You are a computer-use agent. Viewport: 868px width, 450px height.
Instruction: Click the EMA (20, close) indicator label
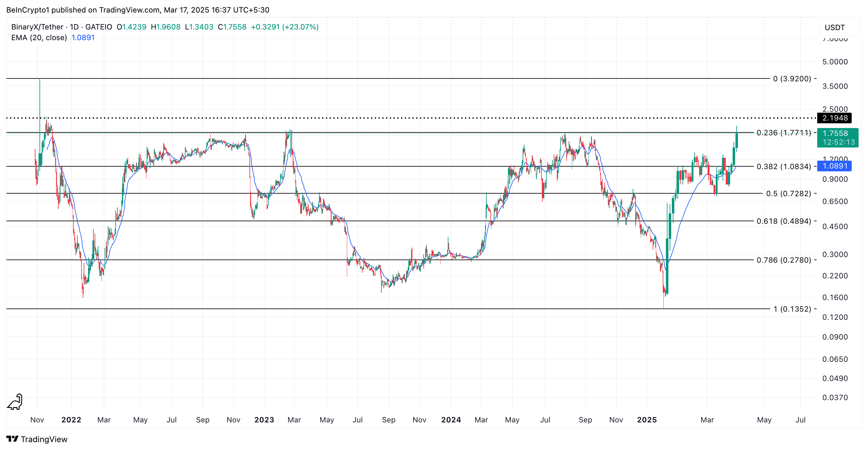tap(39, 38)
